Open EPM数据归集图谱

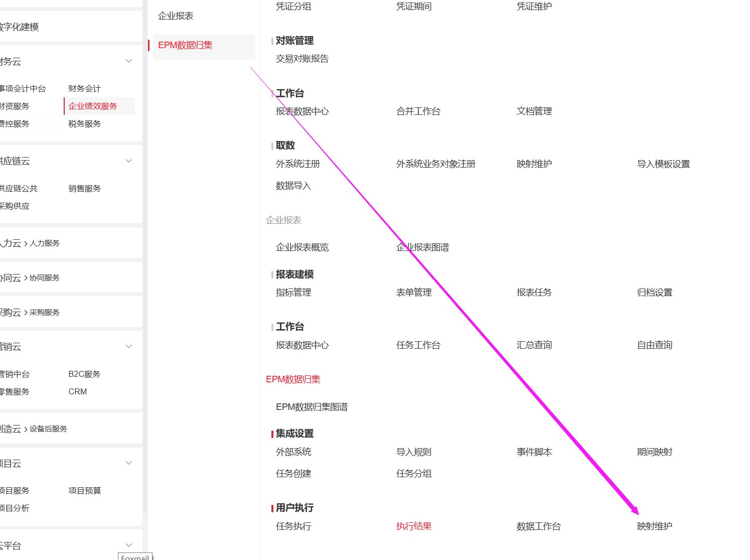312,407
